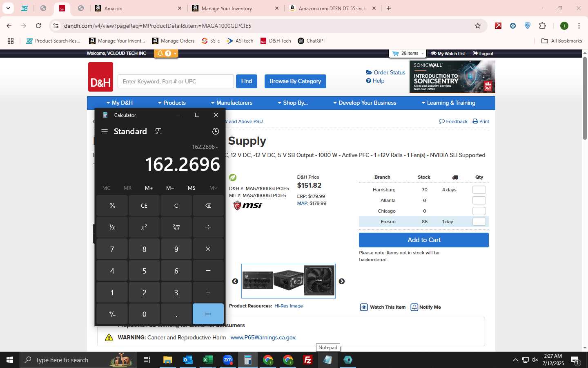Image resolution: width=588 pixels, height=368 pixels.
Task: Open the notifications bell dropdown
Action: coord(166,54)
